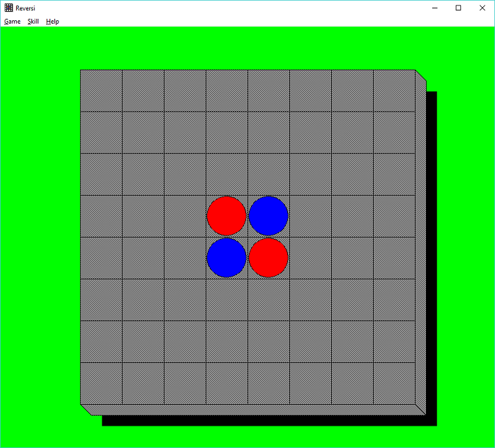The width and height of the screenshot is (495, 448).
Task: Place a piece directly above upper blue disc
Action: (x=268, y=174)
